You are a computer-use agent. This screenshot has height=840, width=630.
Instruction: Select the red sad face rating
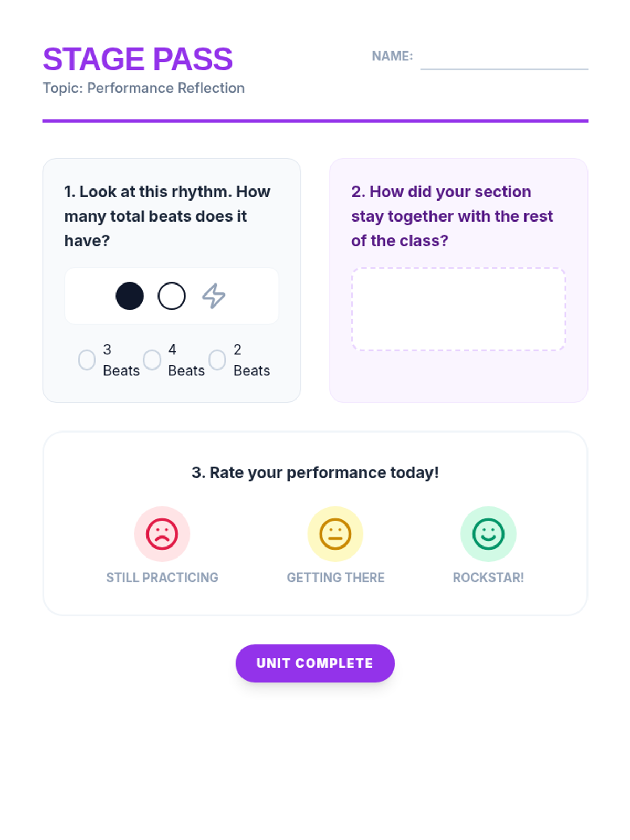point(162,534)
